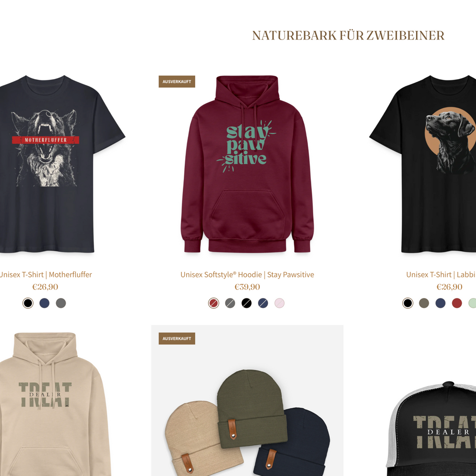Pick gray swatch for Motherfluffer T-Shirt
The width and height of the screenshot is (476, 476).
[x=61, y=303]
